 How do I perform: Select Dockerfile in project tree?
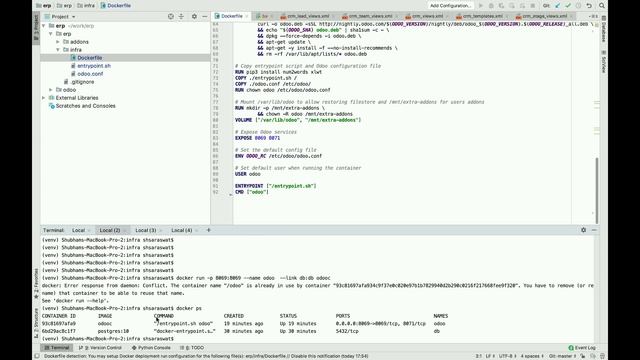click(89, 58)
